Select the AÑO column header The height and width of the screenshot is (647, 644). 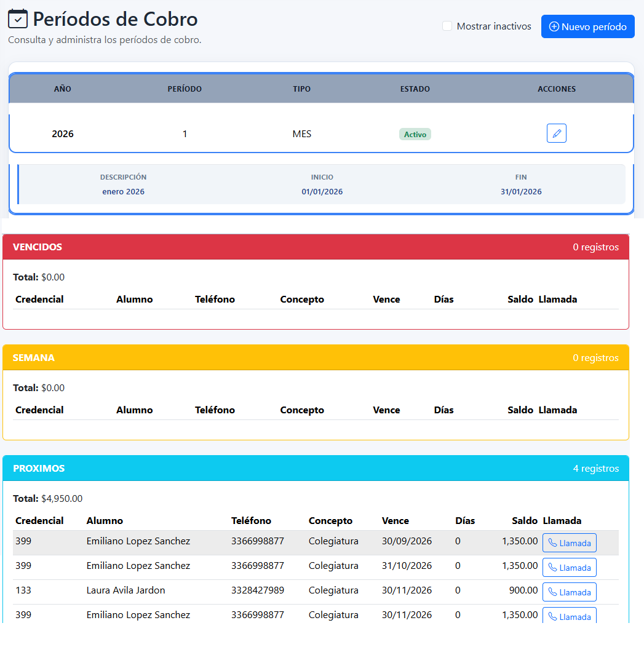click(x=62, y=89)
